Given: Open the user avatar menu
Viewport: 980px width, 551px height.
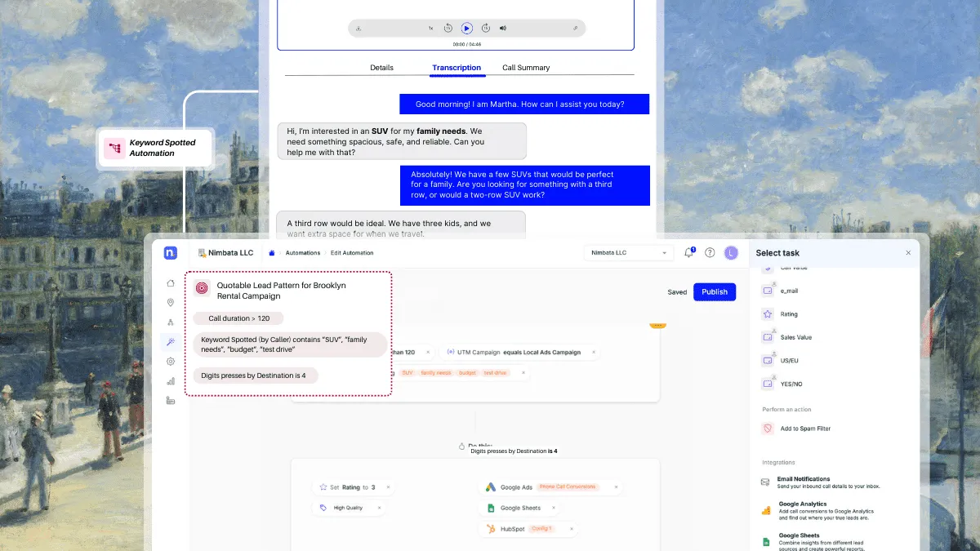Looking at the screenshot, I should coord(731,253).
